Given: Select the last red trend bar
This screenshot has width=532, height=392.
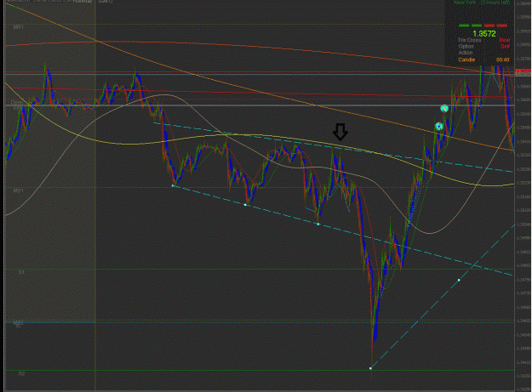Looking at the screenshot, I should 502,26.
